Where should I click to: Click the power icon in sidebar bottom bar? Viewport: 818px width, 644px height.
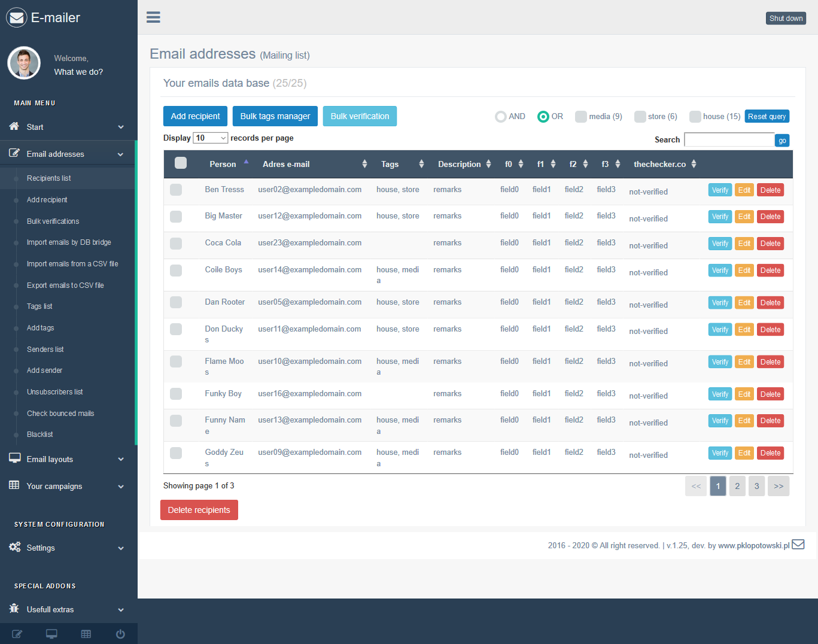click(x=120, y=634)
